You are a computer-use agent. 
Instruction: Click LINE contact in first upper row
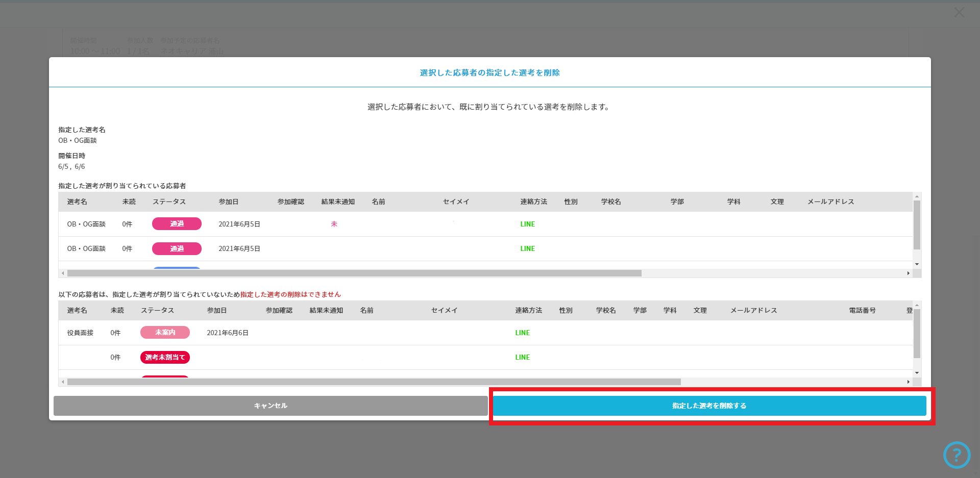pos(527,224)
